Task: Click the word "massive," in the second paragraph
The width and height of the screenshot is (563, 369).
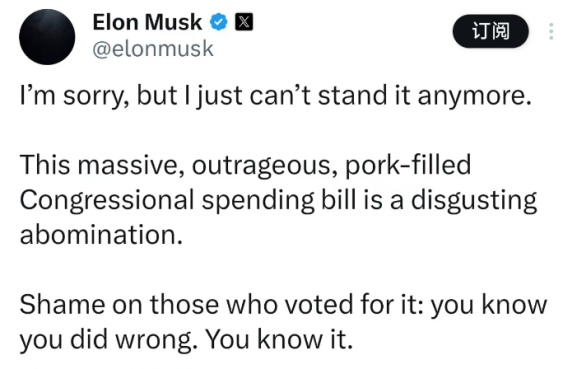Action: click(131, 165)
